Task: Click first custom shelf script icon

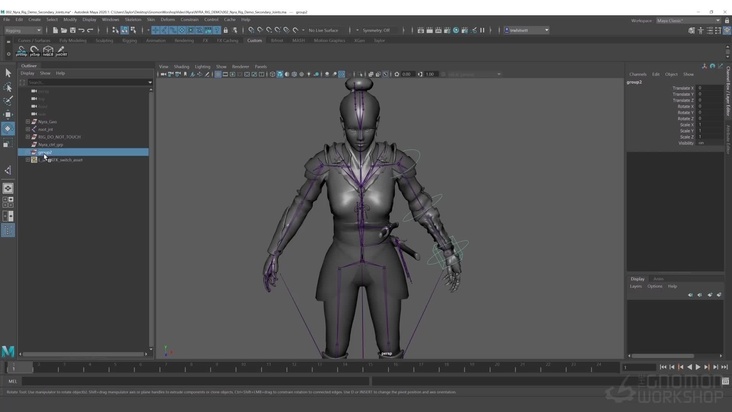Action: pyautogui.click(x=21, y=51)
